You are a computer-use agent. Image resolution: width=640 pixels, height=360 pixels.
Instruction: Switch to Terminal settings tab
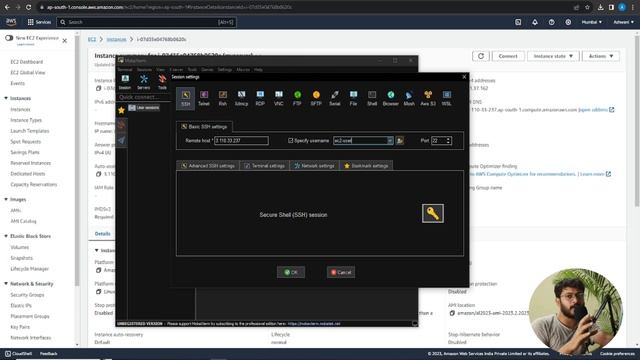(x=264, y=166)
